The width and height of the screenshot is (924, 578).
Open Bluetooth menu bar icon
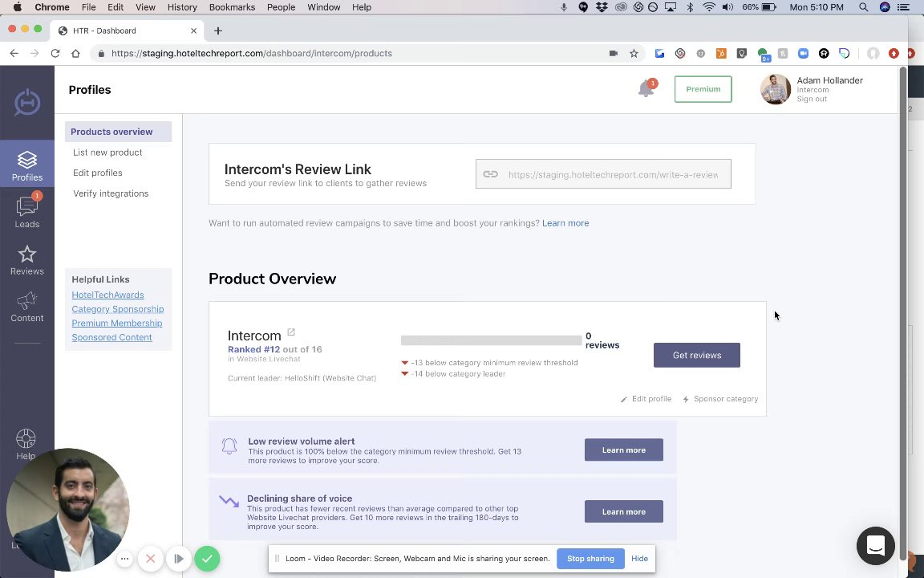pyautogui.click(x=690, y=7)
